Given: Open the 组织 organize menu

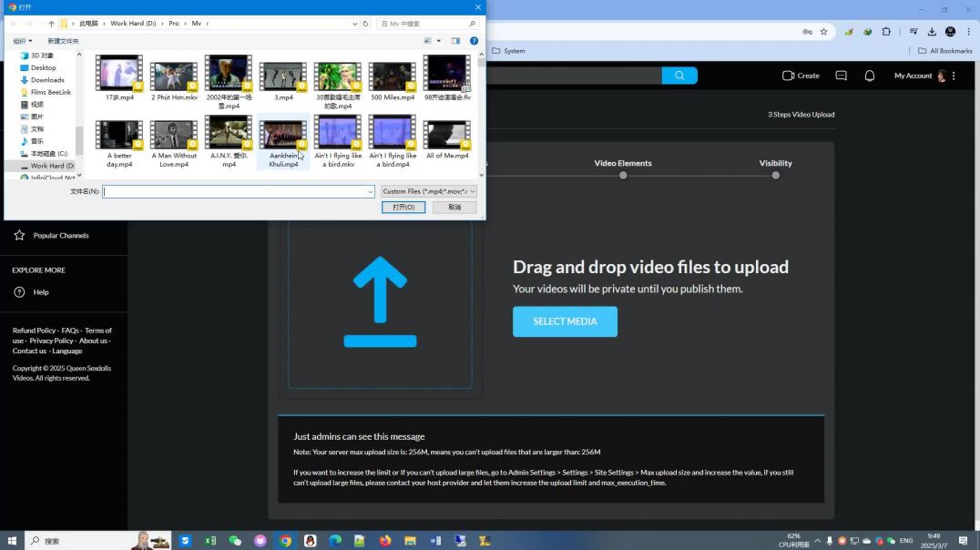Looking at the screenshot, I should 23,41.
